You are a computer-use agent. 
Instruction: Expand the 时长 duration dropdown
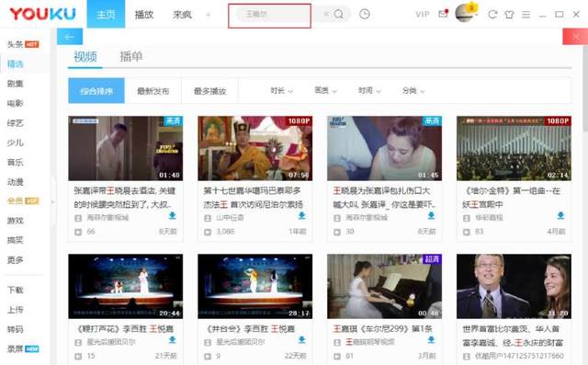(x=282, y=91)
